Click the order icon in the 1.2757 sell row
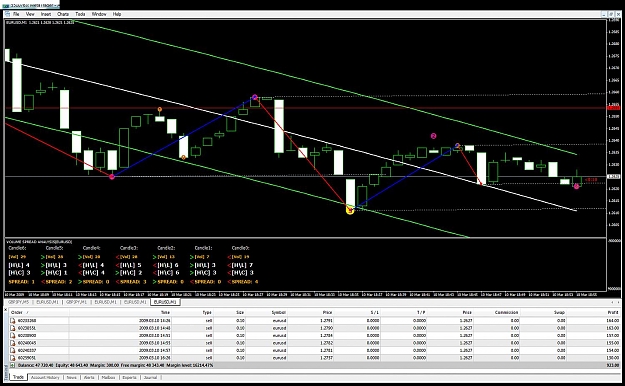This screenshot has width=625, height=386. 13,358
